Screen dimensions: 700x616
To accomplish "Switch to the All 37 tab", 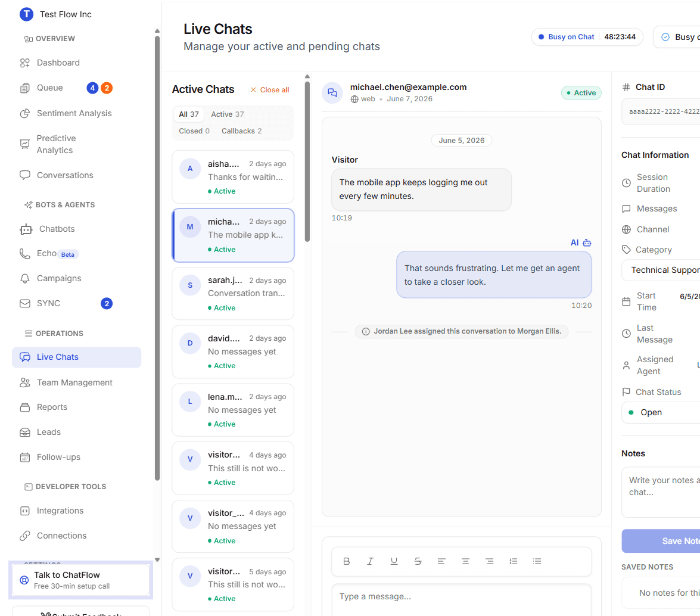I will (189, 114).
